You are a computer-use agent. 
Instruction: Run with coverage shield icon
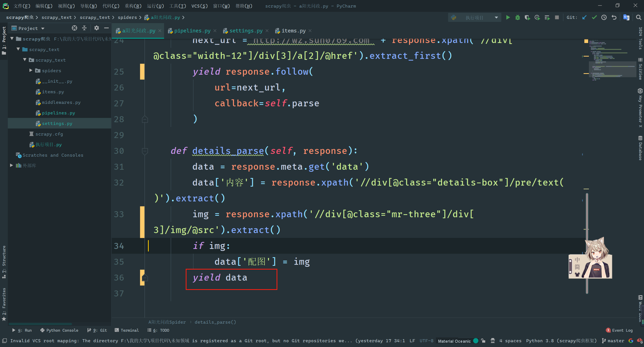click(527, 17)
